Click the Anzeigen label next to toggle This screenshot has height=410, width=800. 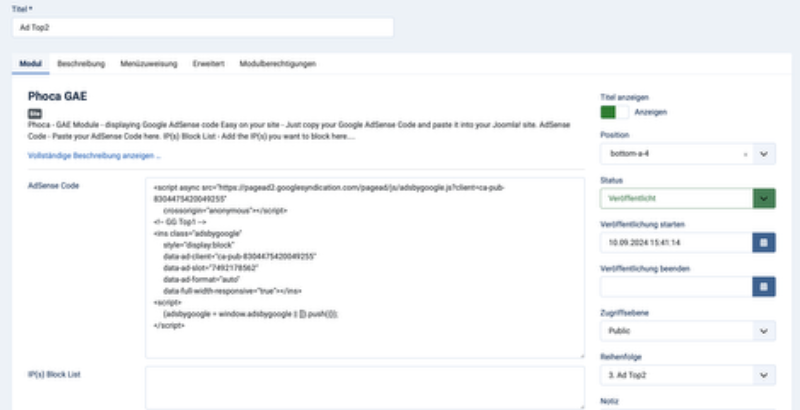pyautogui.click(x=651, y=112)
